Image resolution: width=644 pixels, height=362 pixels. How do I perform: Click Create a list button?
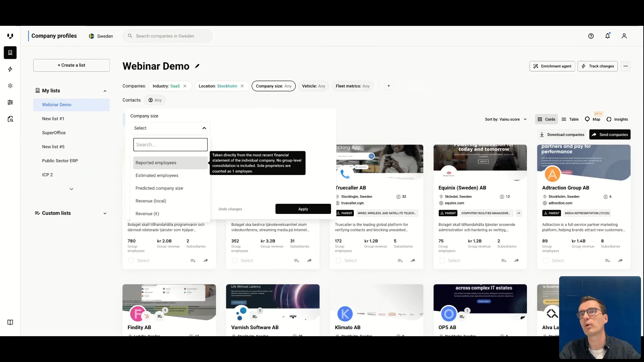pyautogui.click(x=71, y=65)
